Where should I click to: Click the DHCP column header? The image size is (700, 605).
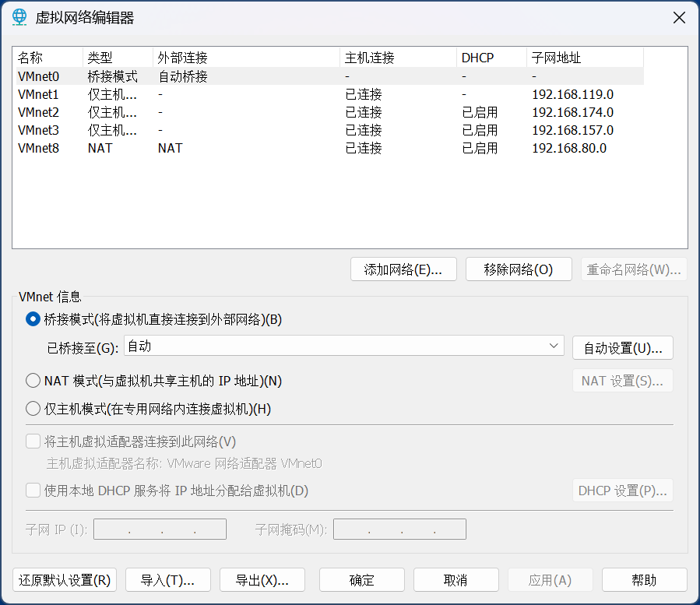491,58
